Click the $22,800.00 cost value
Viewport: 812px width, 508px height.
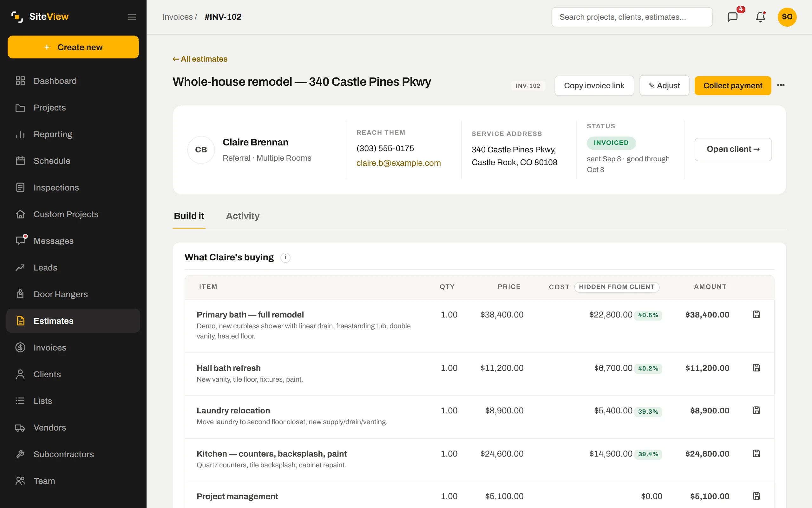pyautogui.click(x=611, y=314)
